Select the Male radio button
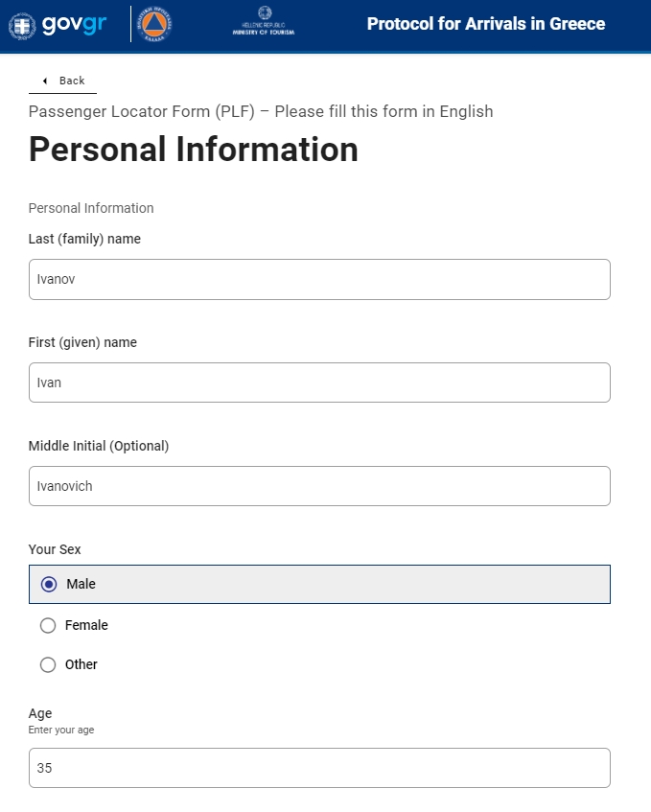 click(x=49, y=584)
